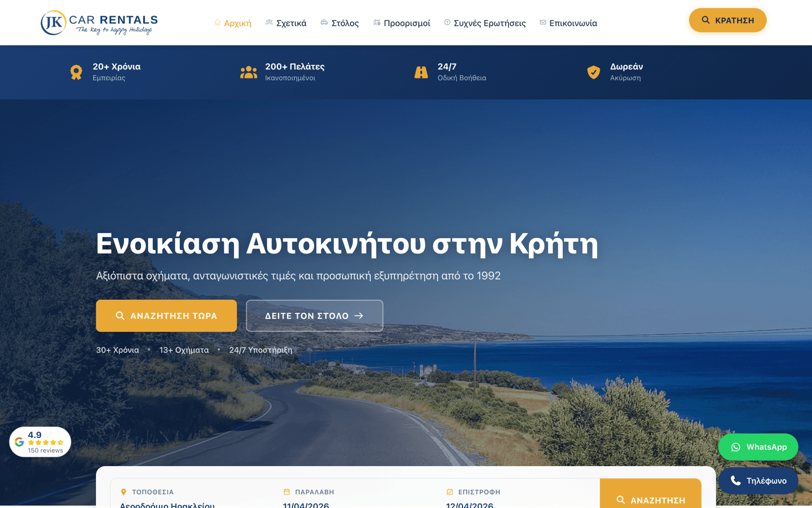Screen dimensions: 812x508
Task: Click the envelope icon beside Επικοινωνία
Action: click(542, 23)
